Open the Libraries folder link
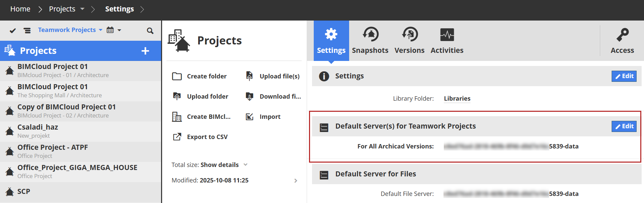 [x=457, y=99]
